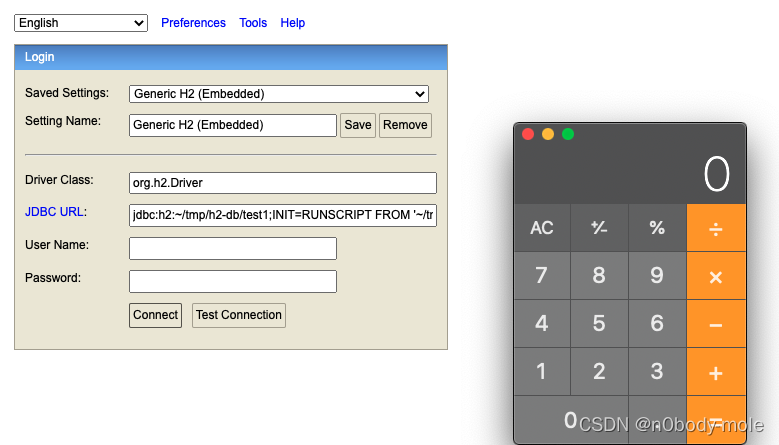The image size is (779, 445).
Task: Click the User Name field
Action: tap(233, 248)
